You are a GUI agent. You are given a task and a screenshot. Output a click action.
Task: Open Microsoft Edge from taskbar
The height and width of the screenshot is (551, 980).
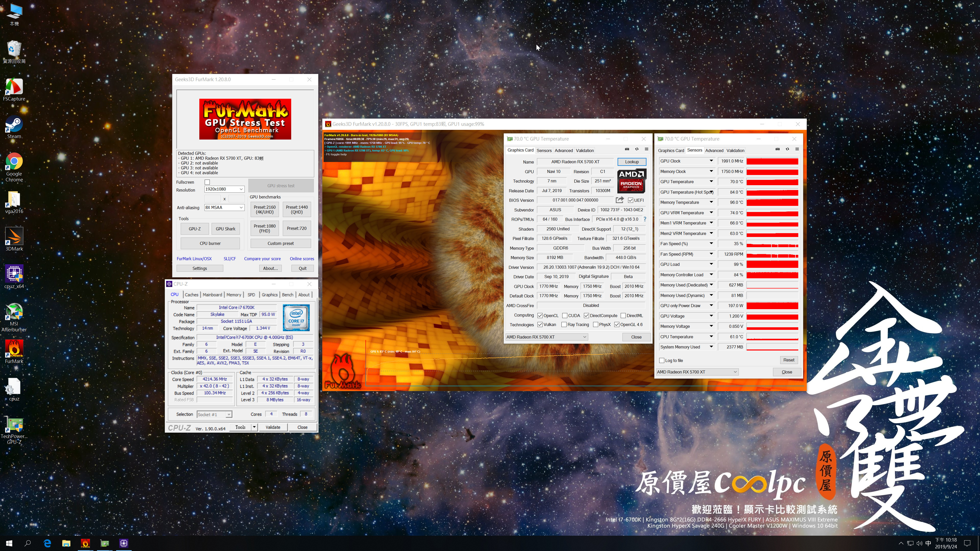pyautogui.click(x=47, y=543)
